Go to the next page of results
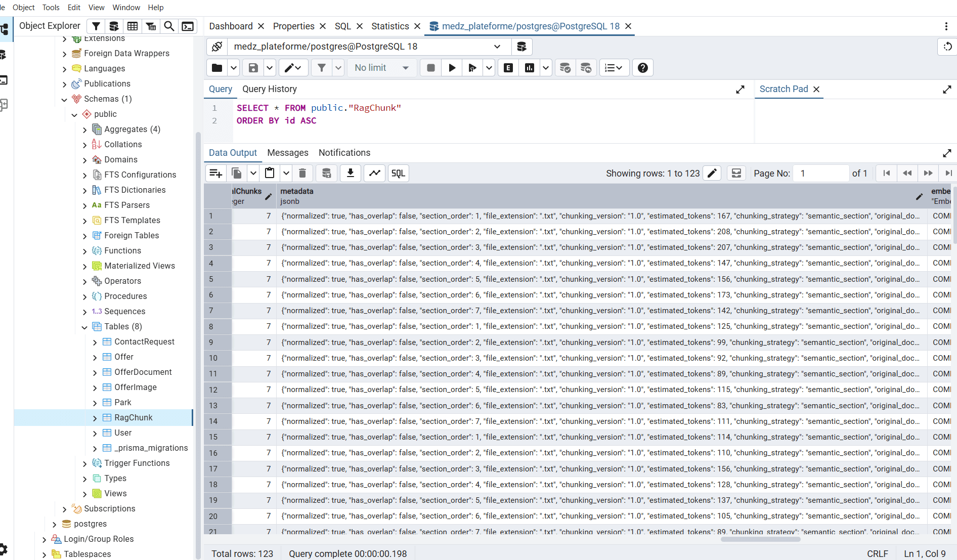The image size is (957, 560). point(928,173)
